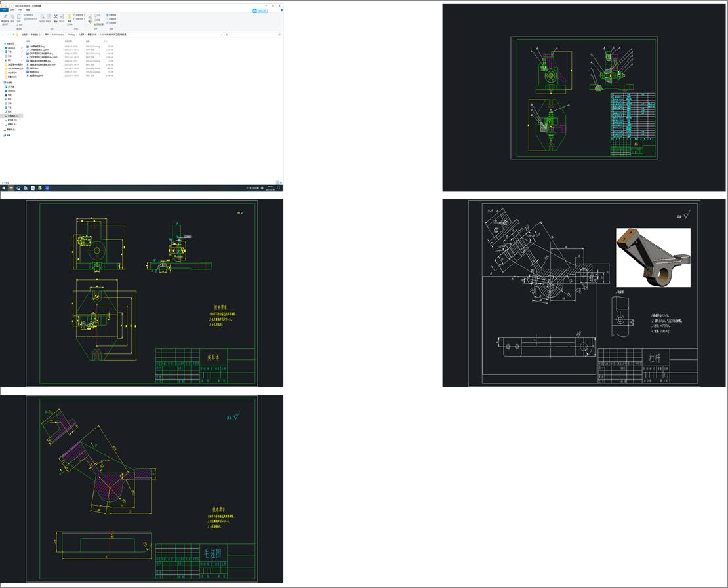The width and height of the screenshot is (728, 588).
Task: Open the notification center icon on taskbar
Action: pyautogui.click(x=279, y=188)
